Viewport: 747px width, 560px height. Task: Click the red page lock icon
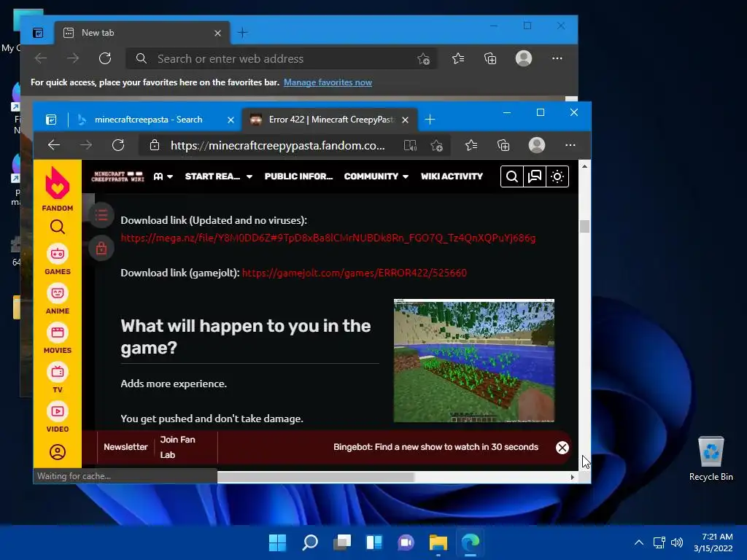tap(101, 248)
